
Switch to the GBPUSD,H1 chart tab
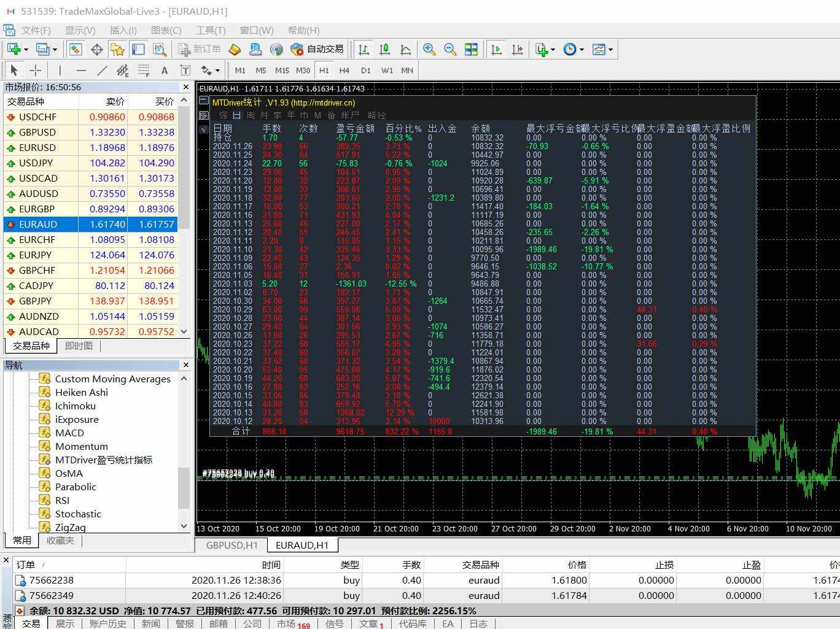pos(231,545)
